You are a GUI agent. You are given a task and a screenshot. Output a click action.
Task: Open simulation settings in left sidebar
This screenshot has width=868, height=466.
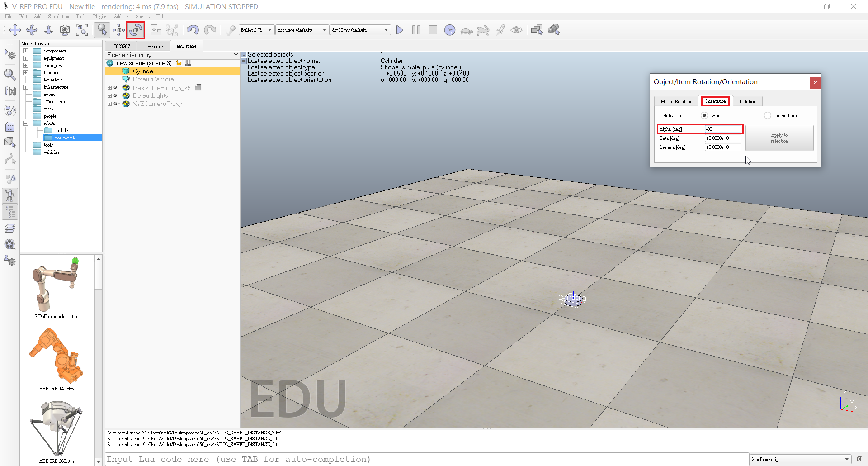click(x=10, y=55)
